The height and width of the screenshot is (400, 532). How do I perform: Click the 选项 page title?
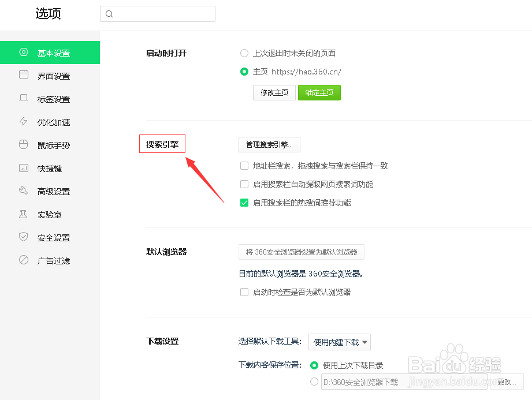click(48, 14)
